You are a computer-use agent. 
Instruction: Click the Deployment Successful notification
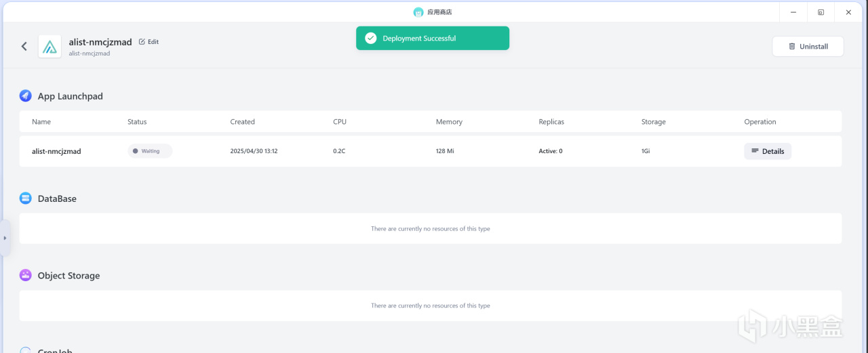432,39
